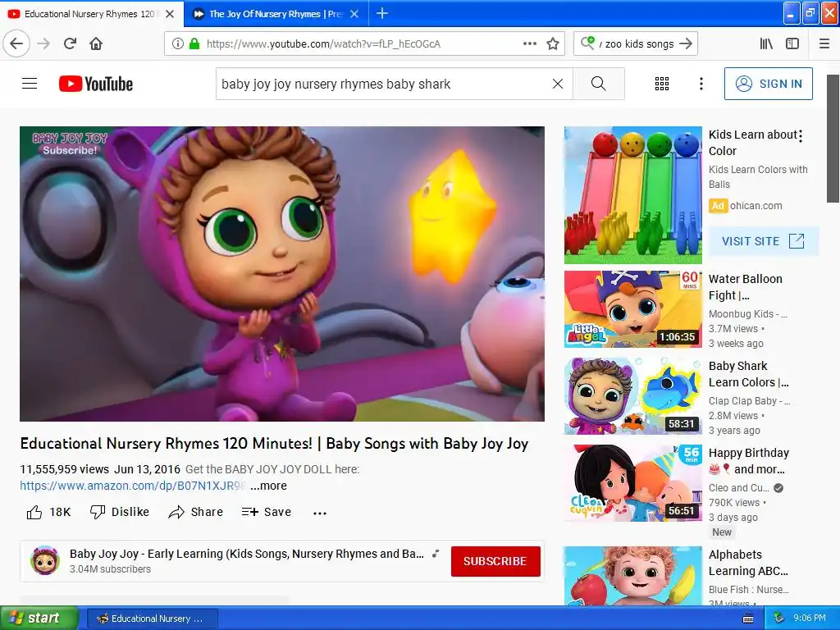The image size is (840, 630).
Task: Open Baby Joy Joy - Early Learning channel name
Action: [246, 554]
